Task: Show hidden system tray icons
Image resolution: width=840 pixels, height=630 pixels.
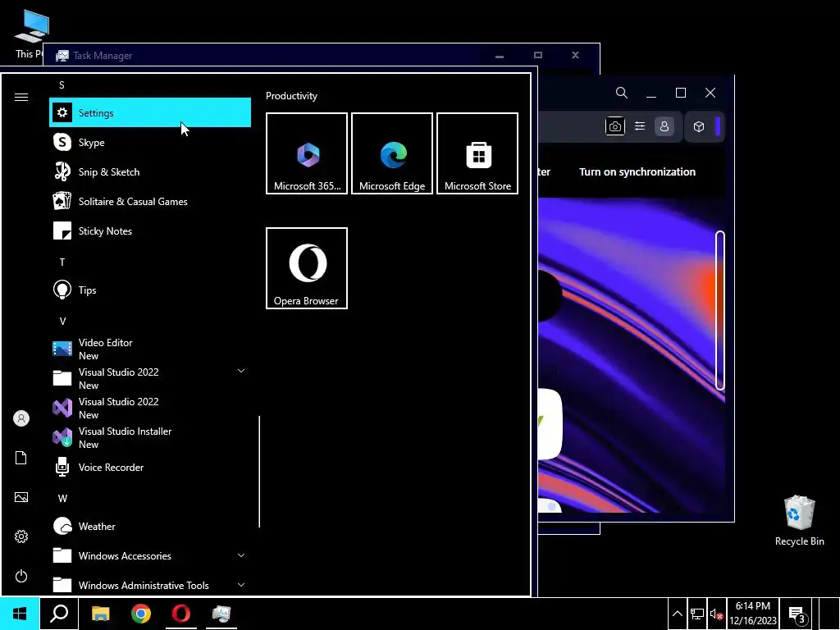Action: click(x=677, y=614)
